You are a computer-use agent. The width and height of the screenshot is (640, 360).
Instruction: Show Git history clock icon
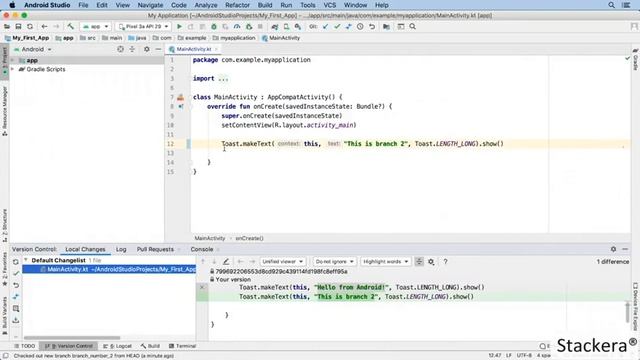360,27
